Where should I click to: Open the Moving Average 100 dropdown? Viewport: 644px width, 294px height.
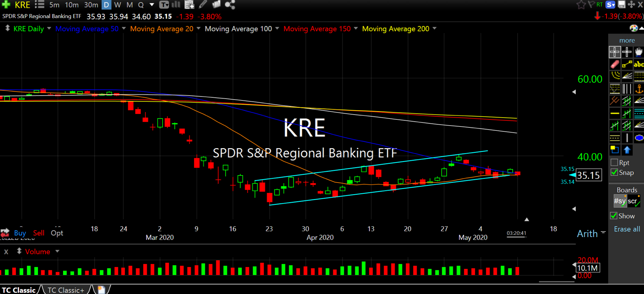pos(277,28)
